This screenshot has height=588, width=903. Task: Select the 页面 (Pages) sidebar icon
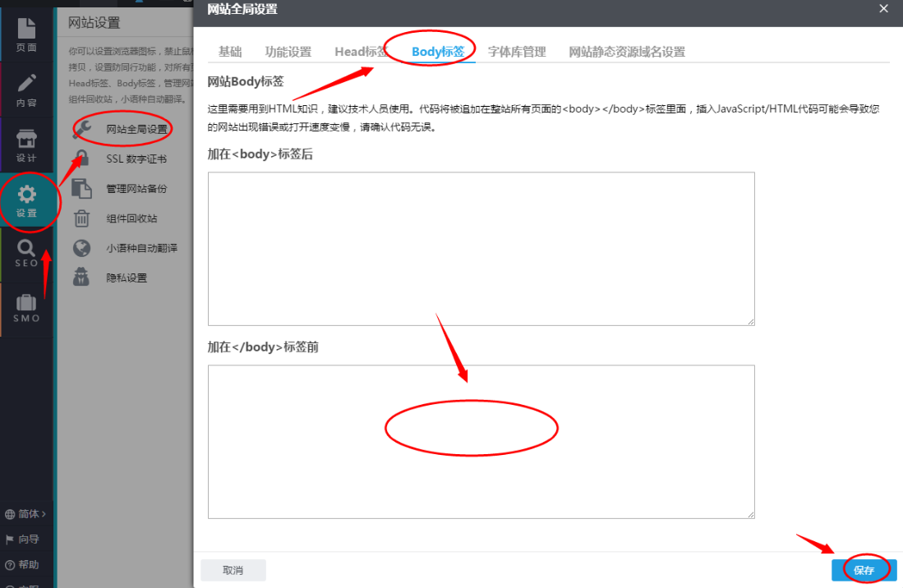coord(28,34)
